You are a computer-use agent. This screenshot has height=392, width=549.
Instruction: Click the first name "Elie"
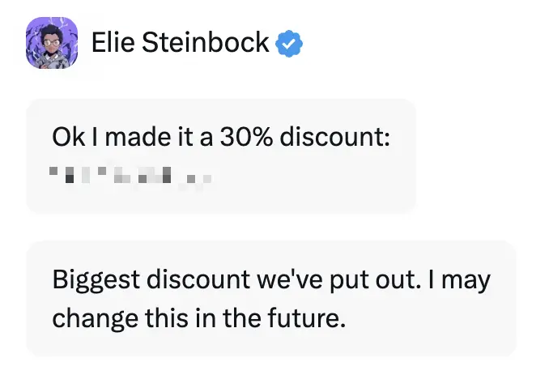tap(113, 43)
